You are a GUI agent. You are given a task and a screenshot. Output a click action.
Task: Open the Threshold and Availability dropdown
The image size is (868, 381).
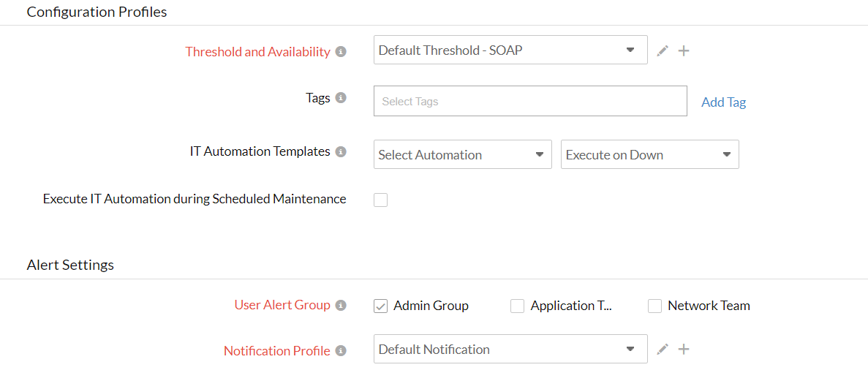point(510,50)
